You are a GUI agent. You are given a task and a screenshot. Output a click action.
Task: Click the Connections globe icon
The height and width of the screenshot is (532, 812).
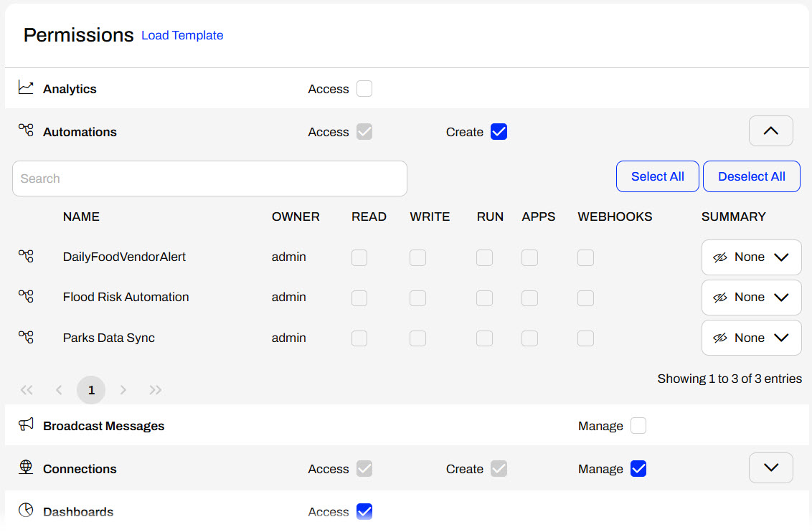pos(26,467)
